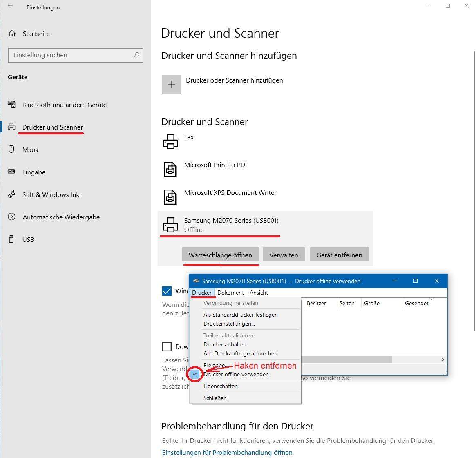The height and width of the screenshot is (458, 476).
Task: Select Bluetooth und andere Geräte
Action: [65, 105]
